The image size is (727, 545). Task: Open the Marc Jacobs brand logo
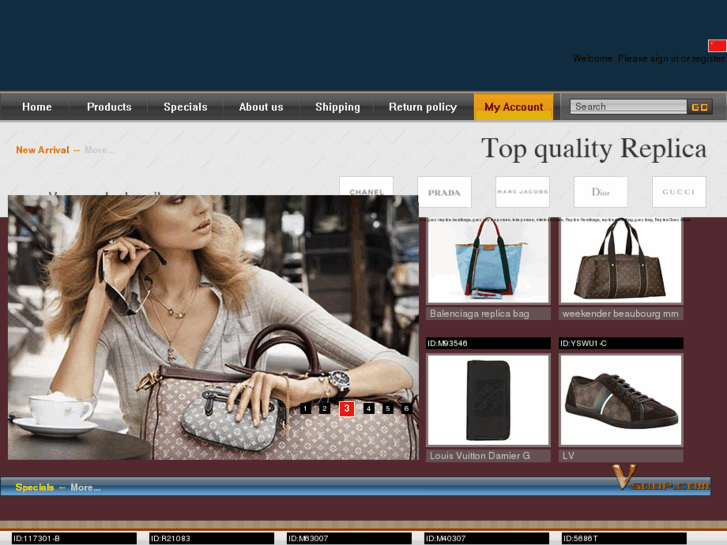pyautogui.click(x=523, y=192)
